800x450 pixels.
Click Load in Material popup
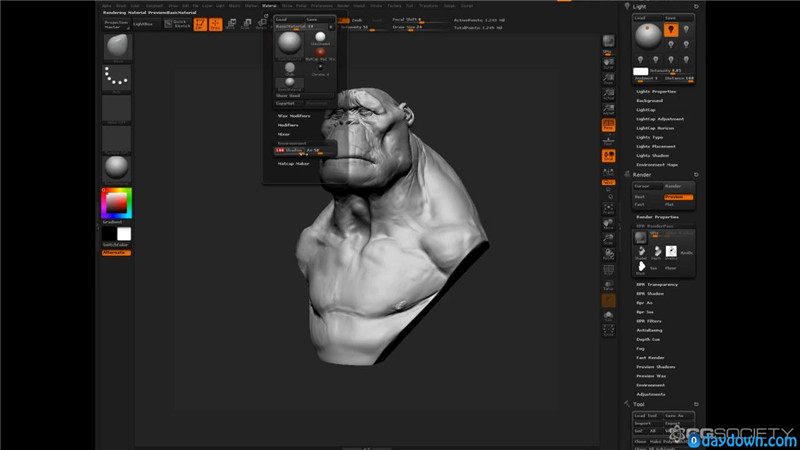tap(289, 19)
